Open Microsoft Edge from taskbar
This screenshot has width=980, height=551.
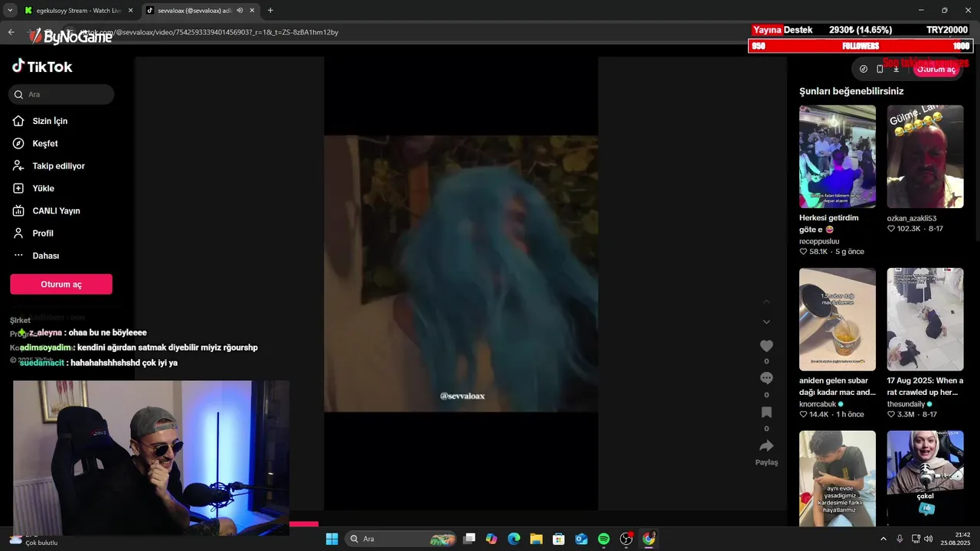514,539
